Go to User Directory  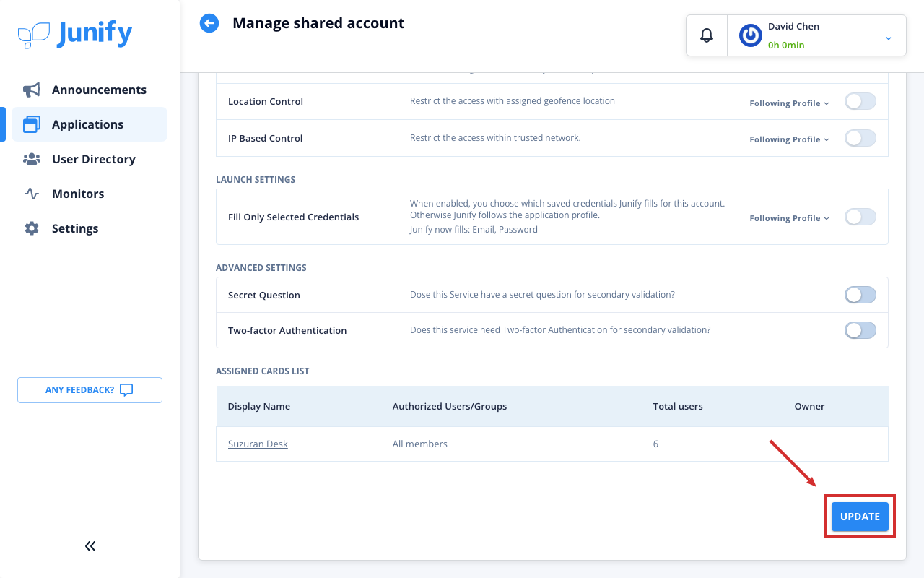tap(90, 159)
